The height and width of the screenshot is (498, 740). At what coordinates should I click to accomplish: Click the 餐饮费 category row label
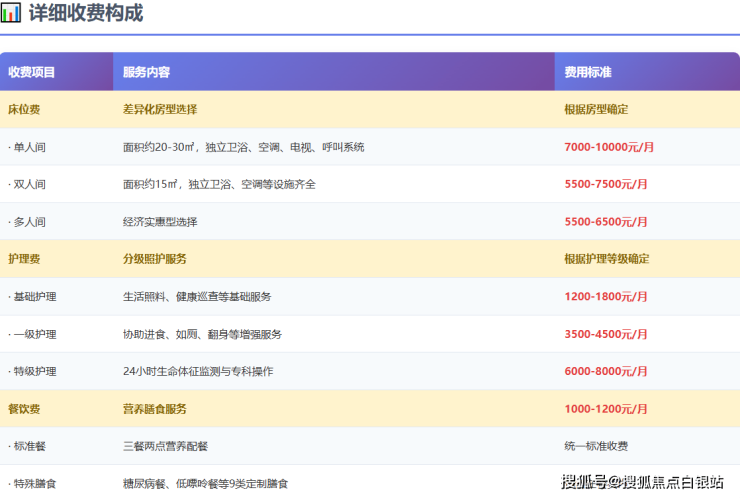[24, 409]
